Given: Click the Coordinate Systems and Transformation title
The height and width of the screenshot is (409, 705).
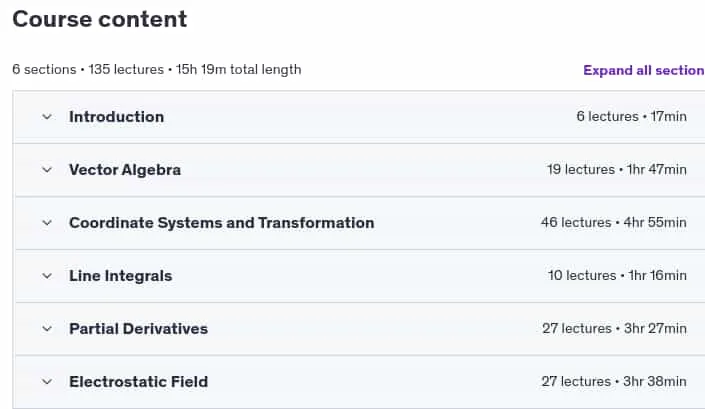Looking at the screenshot, I should pos(222,223).
